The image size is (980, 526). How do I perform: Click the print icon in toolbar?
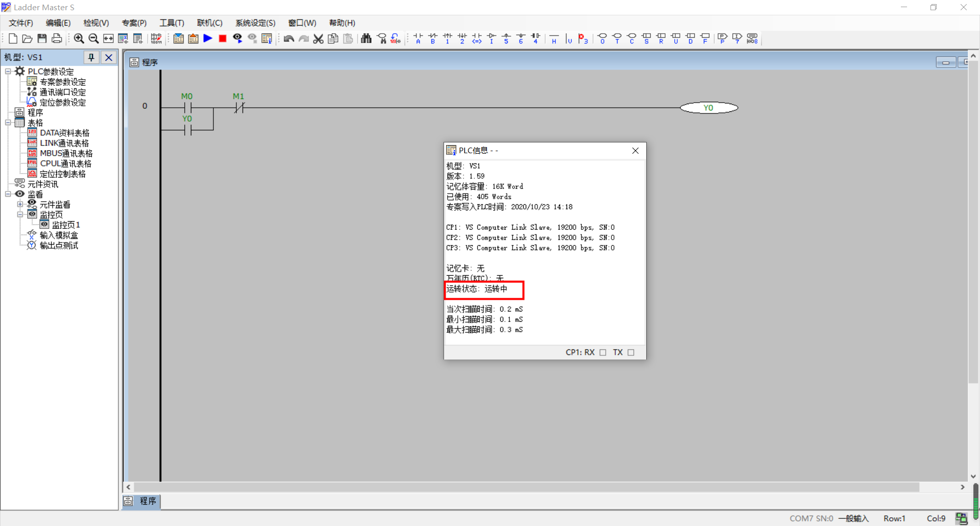(57, 38)
